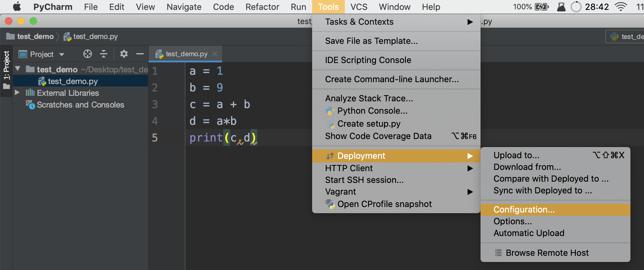
Task: Click test_demo breadcrumb folder in navigation bar
Action: coord(30,36)
